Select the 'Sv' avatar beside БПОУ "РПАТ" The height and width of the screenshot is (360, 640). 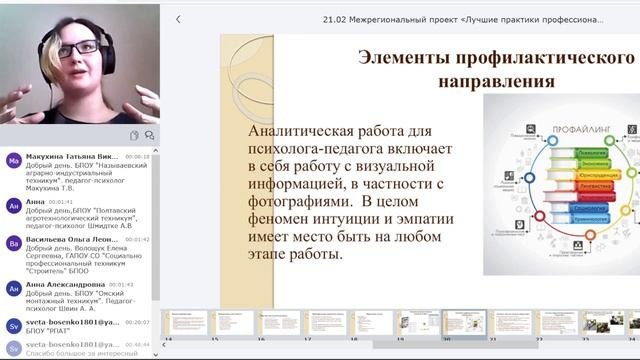[13, 326]
